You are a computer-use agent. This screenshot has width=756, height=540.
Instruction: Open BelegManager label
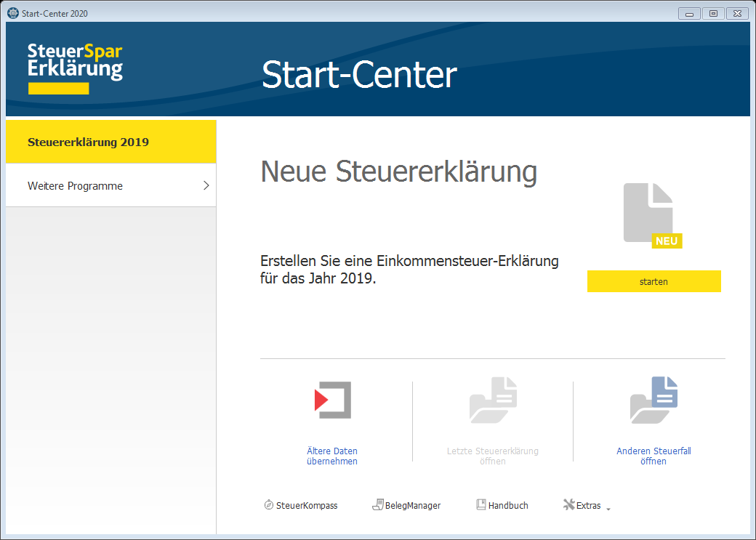click(x=413, y=505)
